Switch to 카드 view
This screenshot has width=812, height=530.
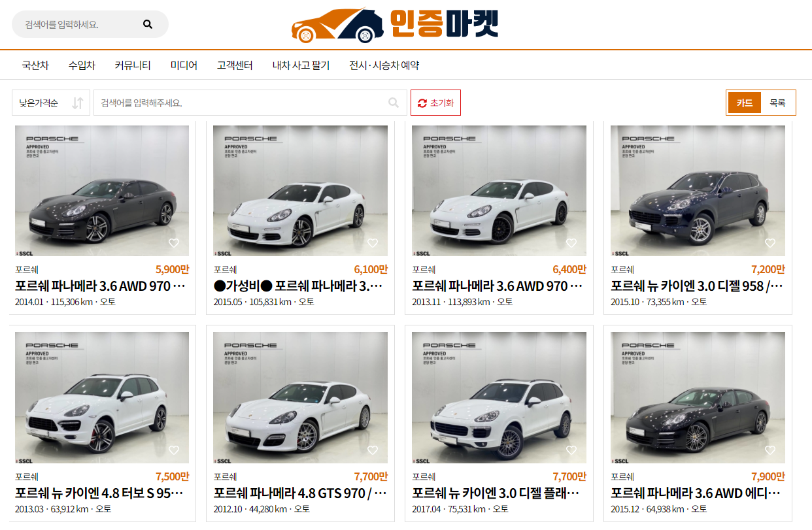[x=745, y=103]
